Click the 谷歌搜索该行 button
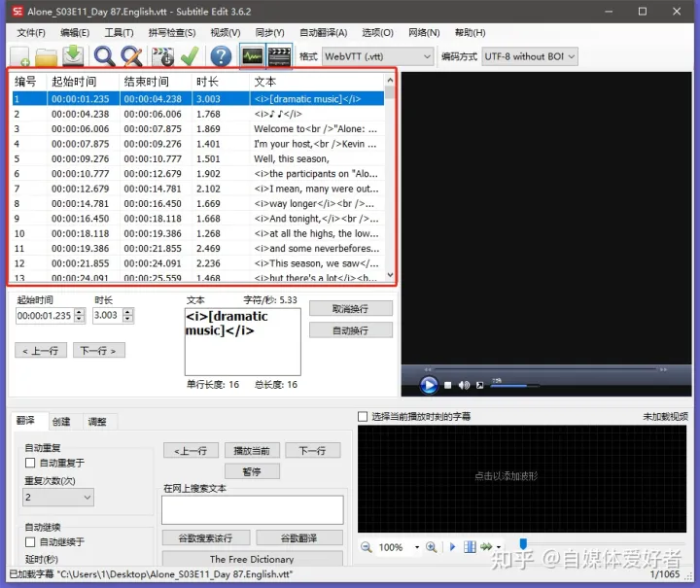 pyautogui.click(x=206, y=538)
